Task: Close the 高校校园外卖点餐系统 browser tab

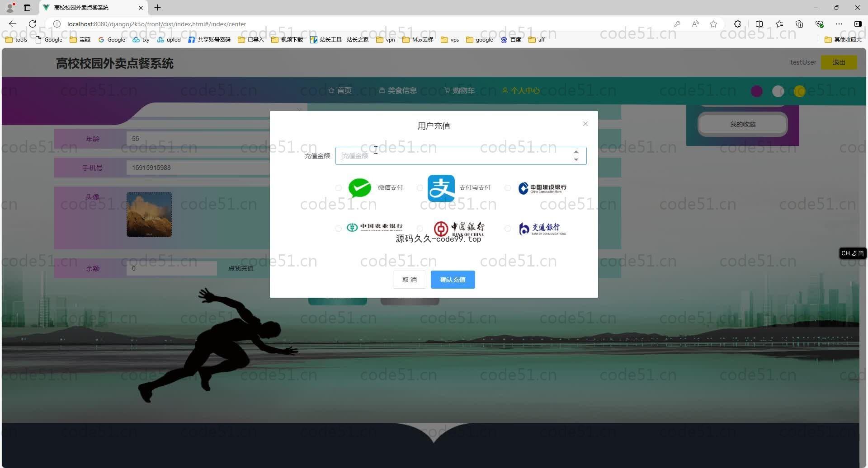Action: pyautogui.click(x=141, y=8)
